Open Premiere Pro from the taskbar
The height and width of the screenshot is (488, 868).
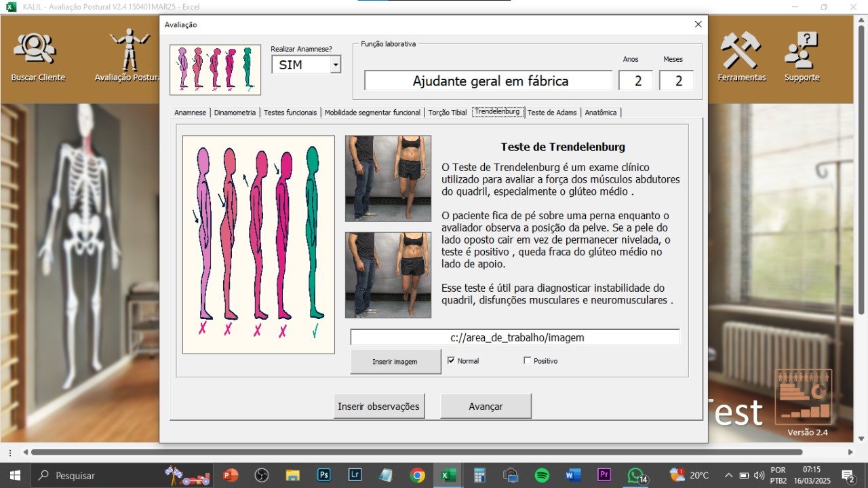click(x=604, y=475)
